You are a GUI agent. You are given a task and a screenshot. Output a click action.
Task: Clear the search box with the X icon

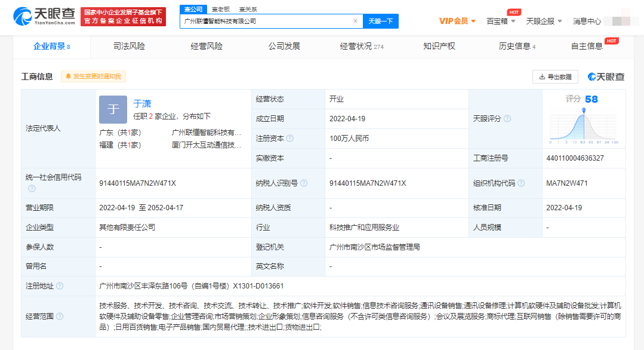point(355,21)
